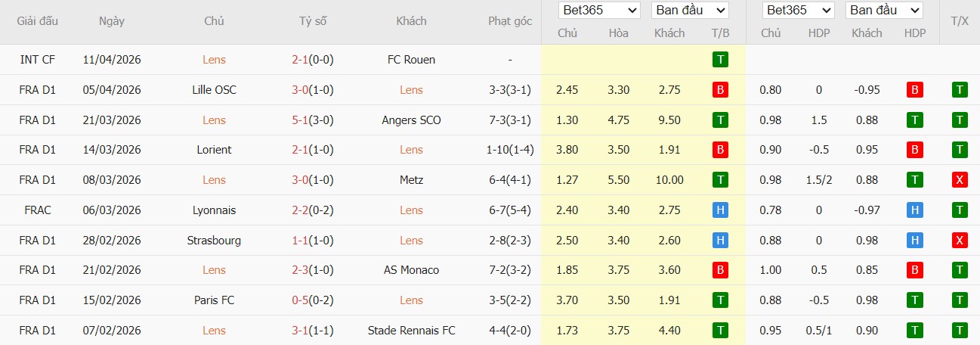Click red B result badge for Lille OSC match

pos(720,90)
